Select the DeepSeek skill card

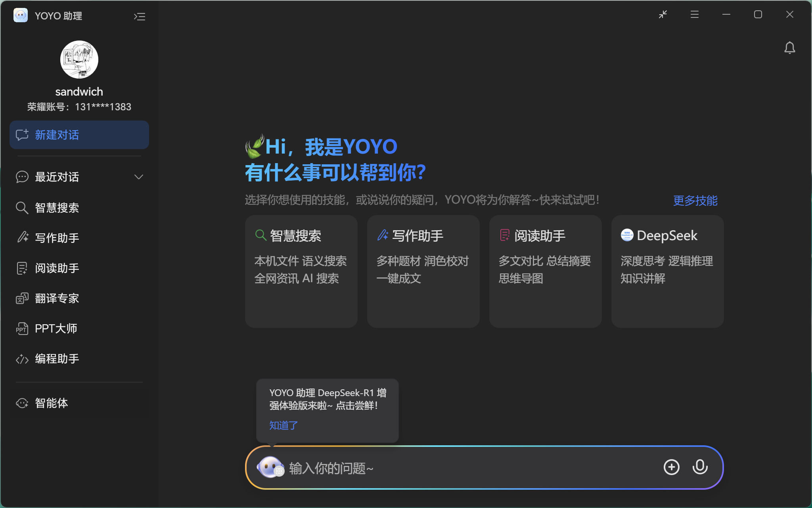point(668,271)
